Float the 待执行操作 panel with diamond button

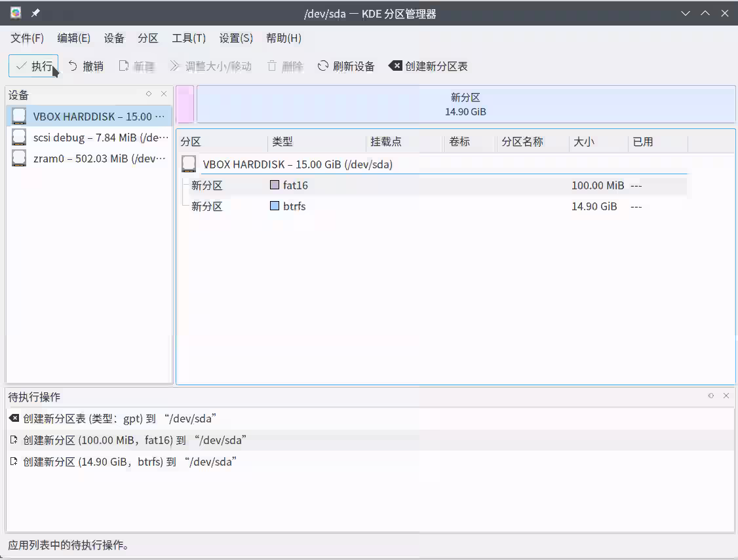pos(710,396)
